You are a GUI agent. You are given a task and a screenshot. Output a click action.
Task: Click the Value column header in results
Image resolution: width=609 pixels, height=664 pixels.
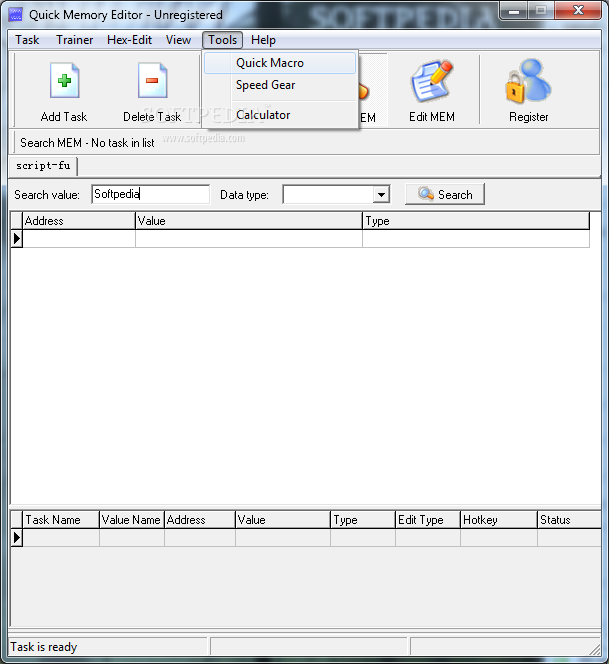click(x=249, y=221)
